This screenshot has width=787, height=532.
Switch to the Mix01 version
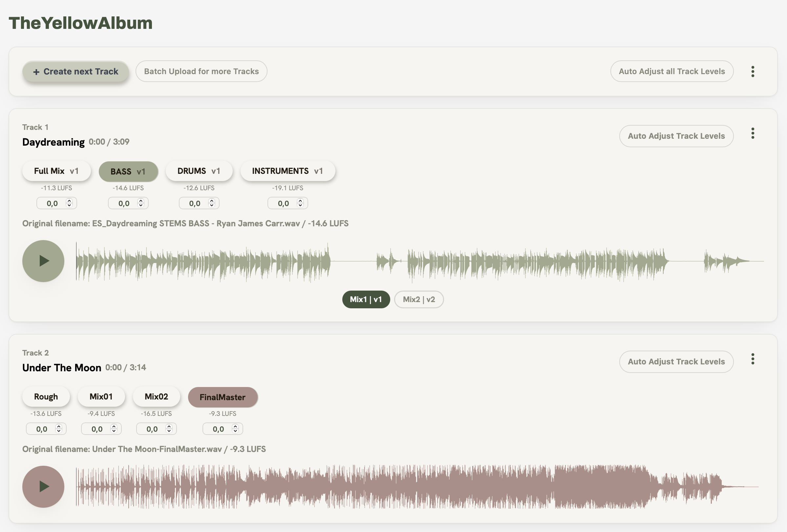click(101, 397)
